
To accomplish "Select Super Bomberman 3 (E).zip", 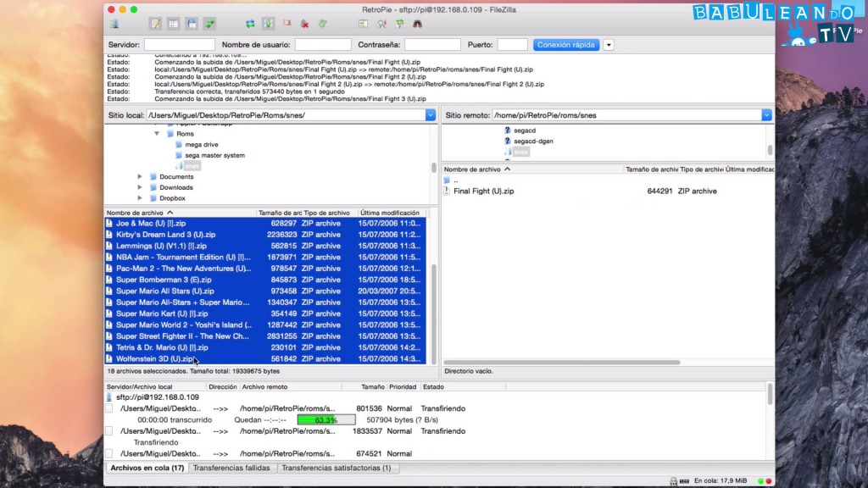I will click(x=265, y=280).
